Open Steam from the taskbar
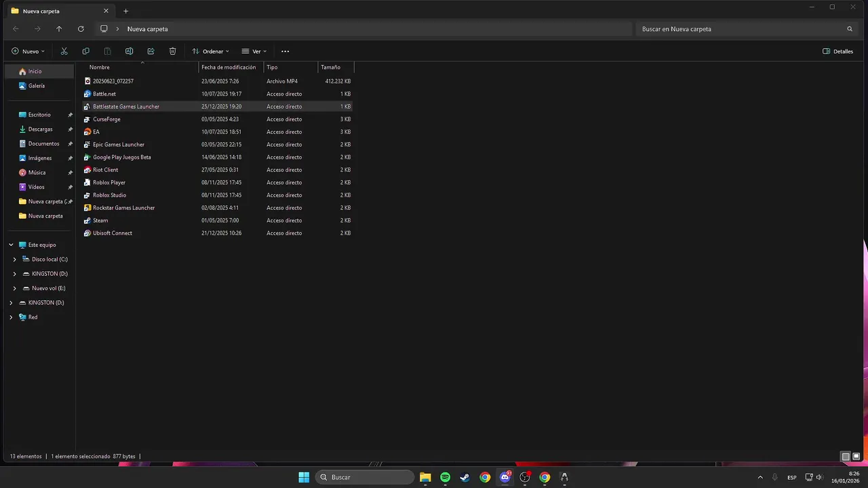The height and width of the screenshot is (488, 868). tap(465, 477)
